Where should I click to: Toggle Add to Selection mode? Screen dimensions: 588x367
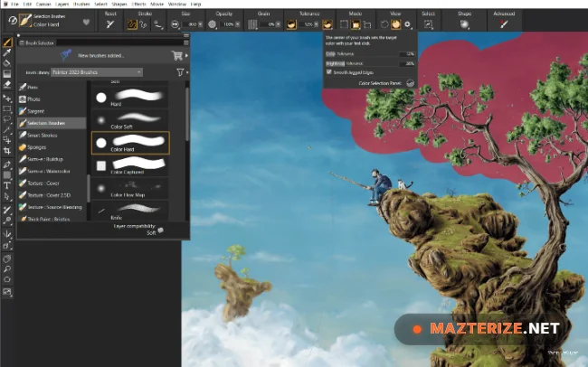[356, 24]
